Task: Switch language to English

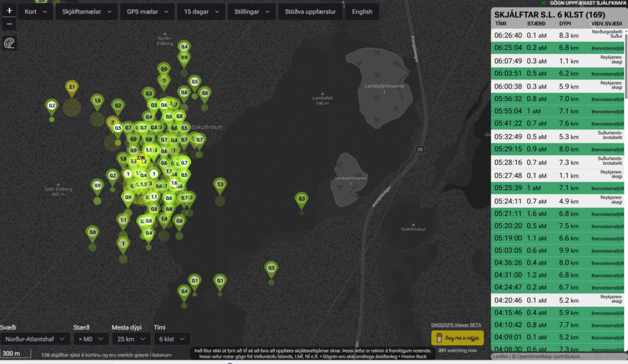Action: tap(362, 12)
